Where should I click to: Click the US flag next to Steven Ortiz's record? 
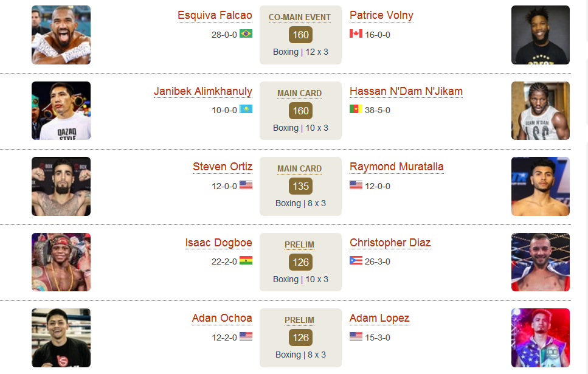tap(246, 185)
